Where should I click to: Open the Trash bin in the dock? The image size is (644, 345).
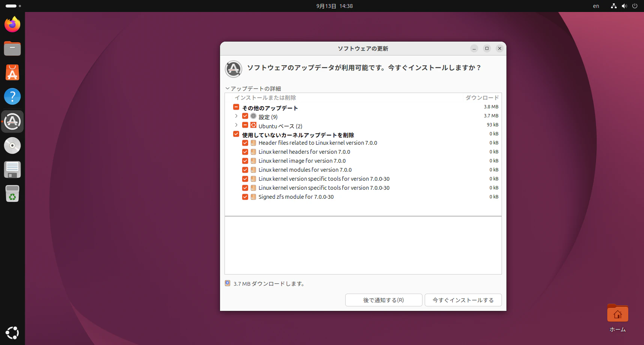12,193
